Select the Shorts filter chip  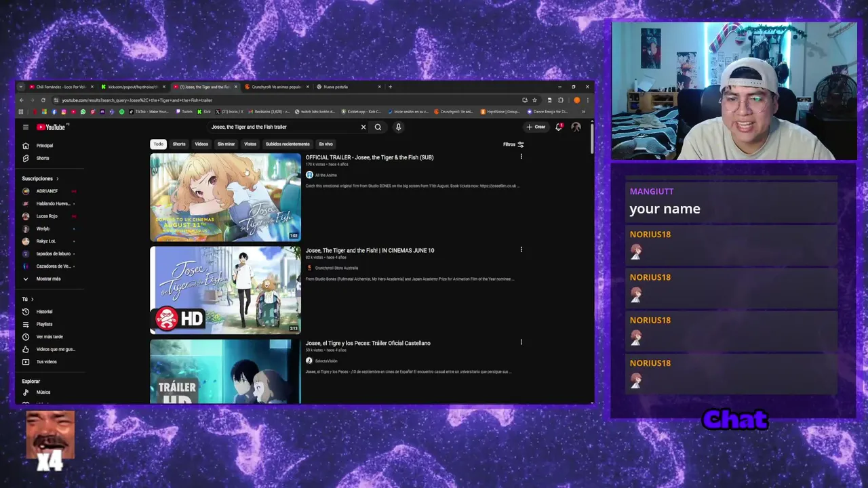coord(179,144)
